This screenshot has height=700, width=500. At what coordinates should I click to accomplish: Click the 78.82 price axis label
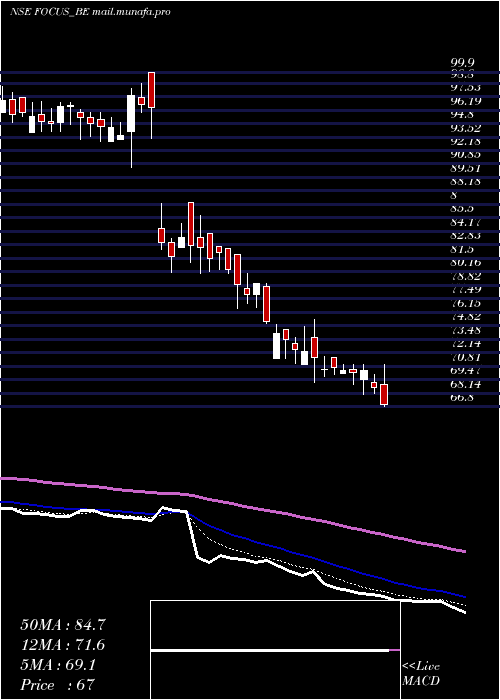466,276
